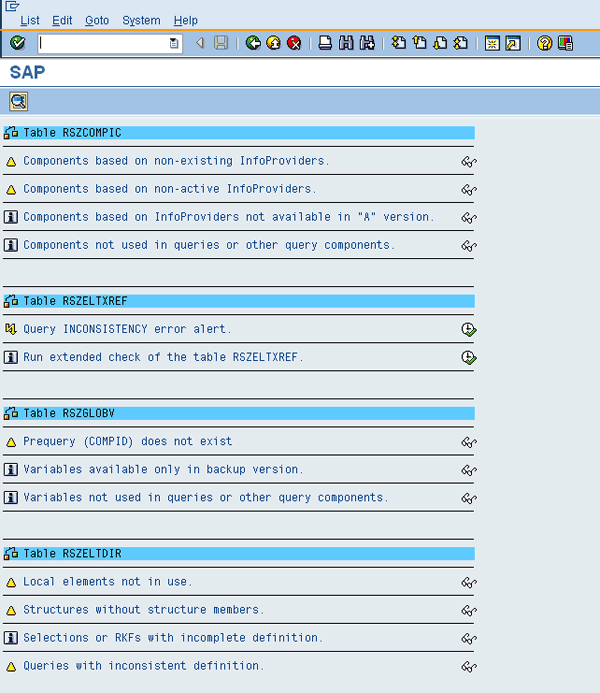Click the Save diskette icon
Viewport: 600px width, 693px height.
pyautogui.click(x=221, y=43)
